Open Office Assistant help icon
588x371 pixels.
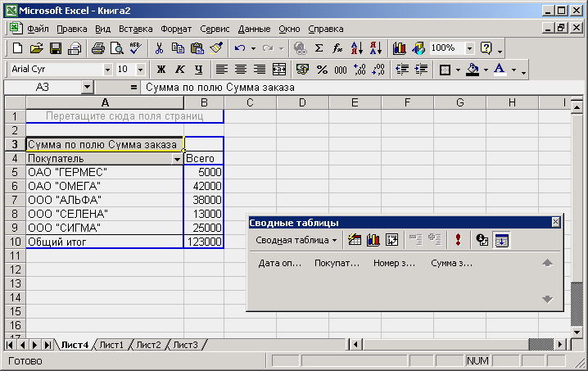pyautogui.click(x=486, y=48)
